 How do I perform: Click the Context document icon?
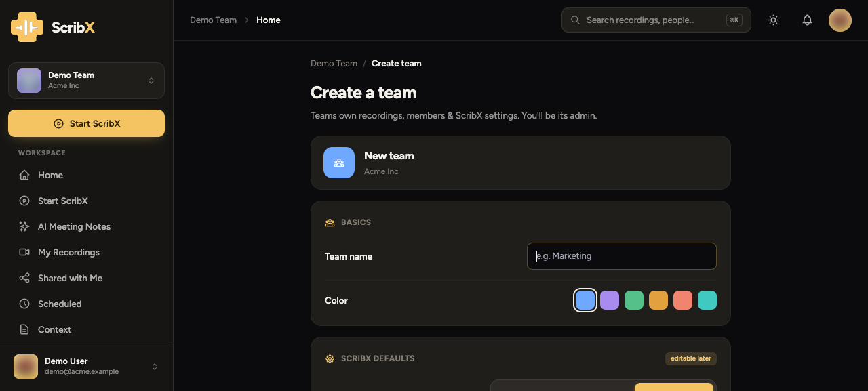tap(24, 329)
